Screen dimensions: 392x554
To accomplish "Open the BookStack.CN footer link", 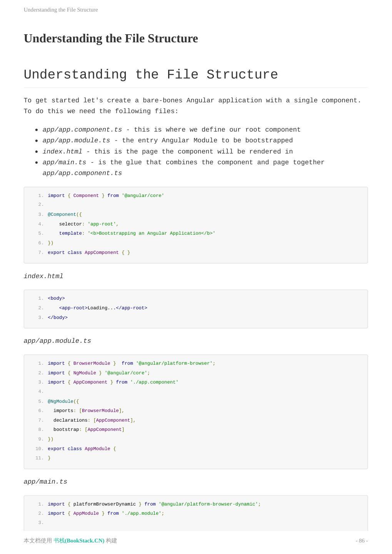I will click(x=79, y=541).
